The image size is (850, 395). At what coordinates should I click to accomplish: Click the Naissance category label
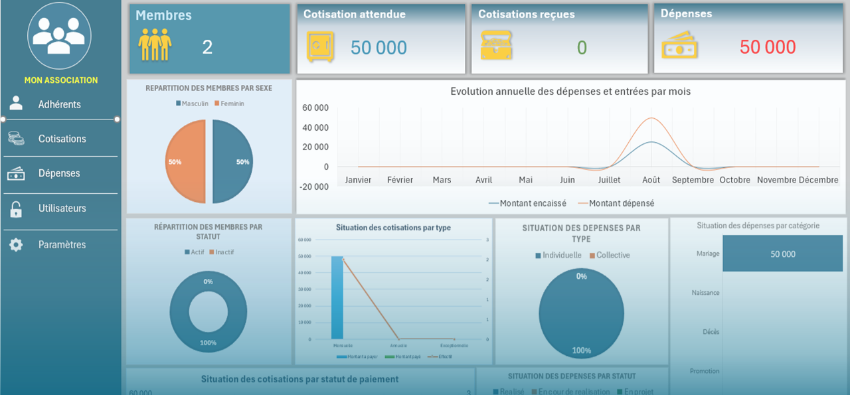pyautogui.click(x=705, y=293)
